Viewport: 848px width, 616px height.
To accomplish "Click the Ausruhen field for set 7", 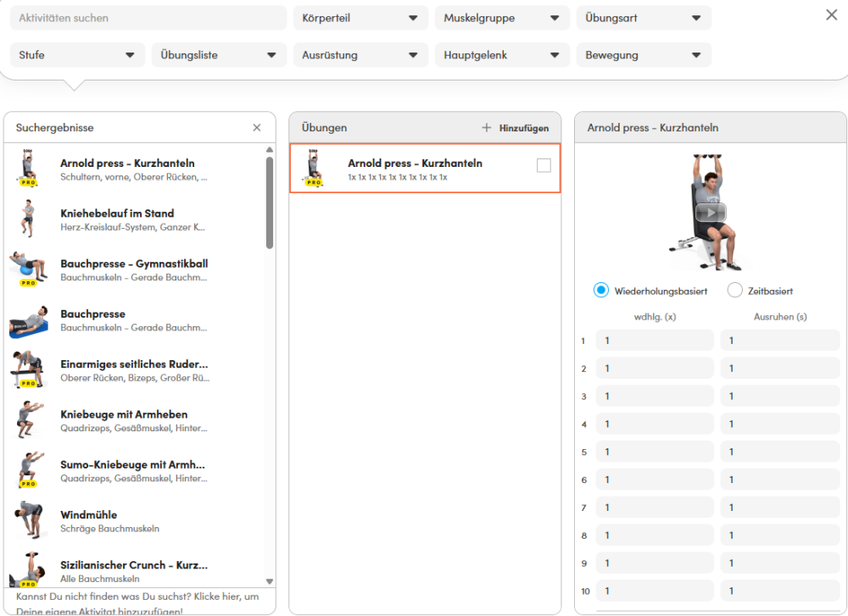I will click(x=779, y=508).
